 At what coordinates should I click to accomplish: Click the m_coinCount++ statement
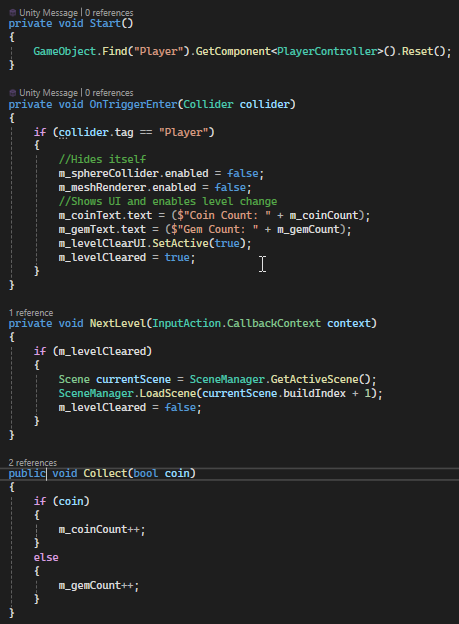(x=102, y=529)
